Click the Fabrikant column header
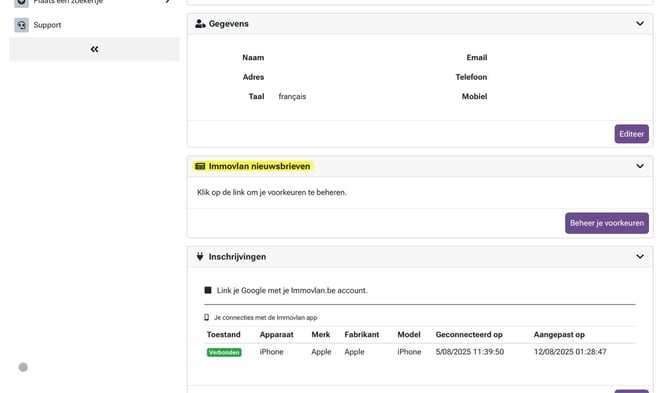 (361, 334)
